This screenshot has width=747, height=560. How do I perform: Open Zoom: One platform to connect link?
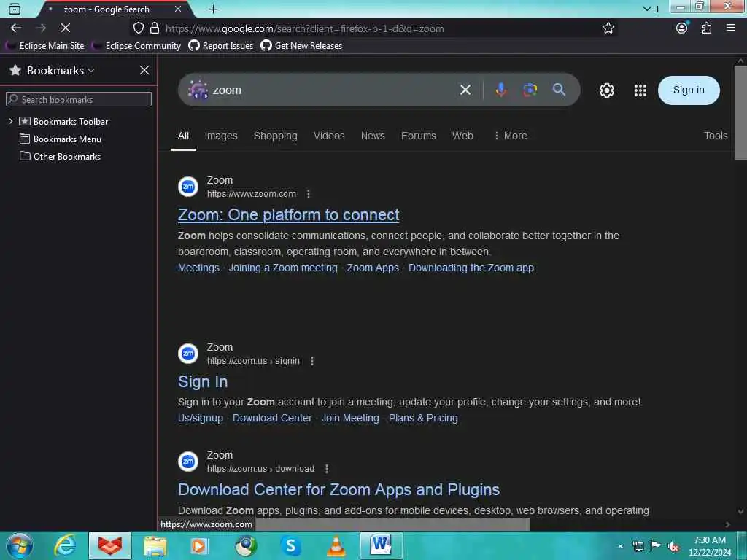288,215
